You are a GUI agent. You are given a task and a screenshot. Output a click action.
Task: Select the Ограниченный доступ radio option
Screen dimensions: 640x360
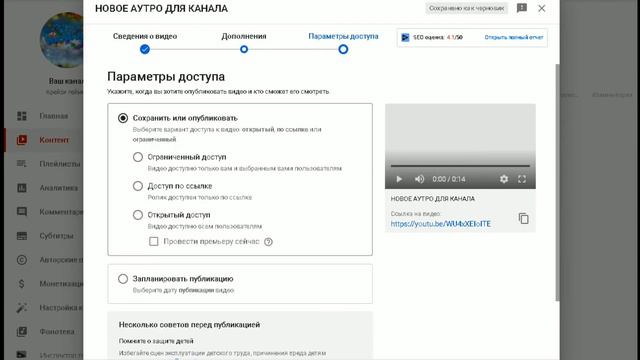(x=138, y=157)
